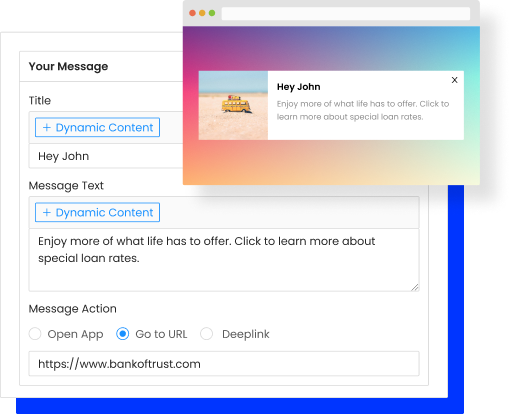Click the notification body text about loan rates
Viewport: 512px width, 414px height.
tap(363, 110)
